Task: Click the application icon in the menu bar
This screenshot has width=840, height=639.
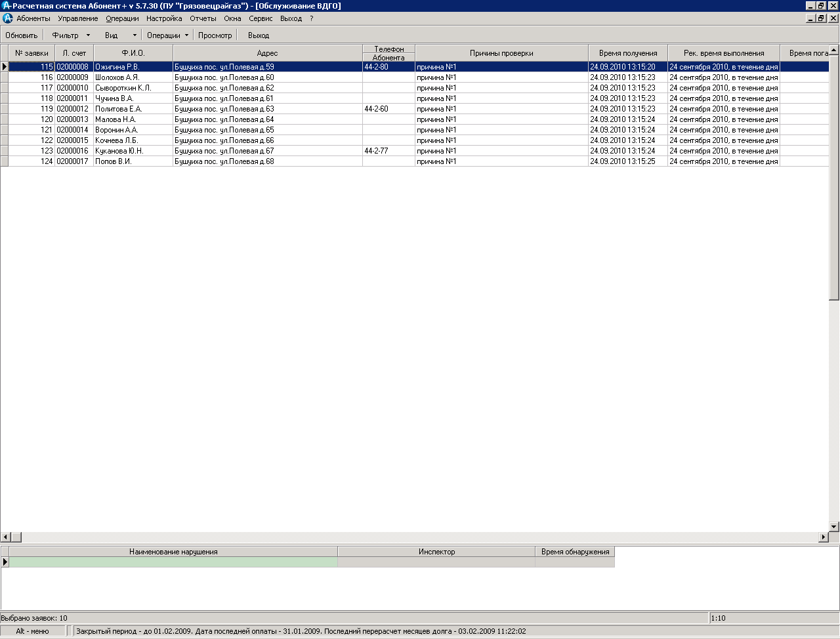Action: pyautogui.click(x=8, y=18)
